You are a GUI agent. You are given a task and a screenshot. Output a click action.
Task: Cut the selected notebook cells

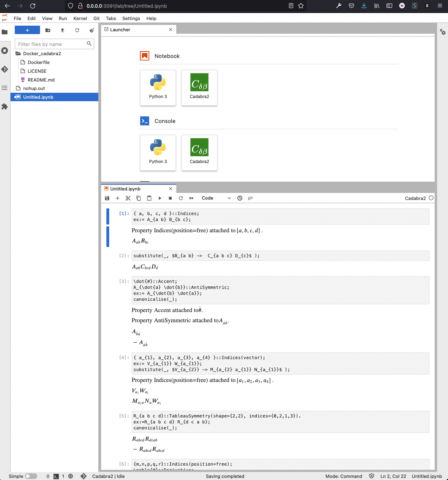pyautogui.click(x=128, y=198)
